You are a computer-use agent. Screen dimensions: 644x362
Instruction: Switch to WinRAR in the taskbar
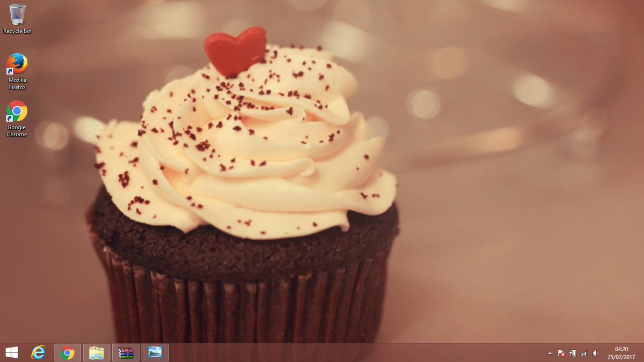tap(126, 352)
